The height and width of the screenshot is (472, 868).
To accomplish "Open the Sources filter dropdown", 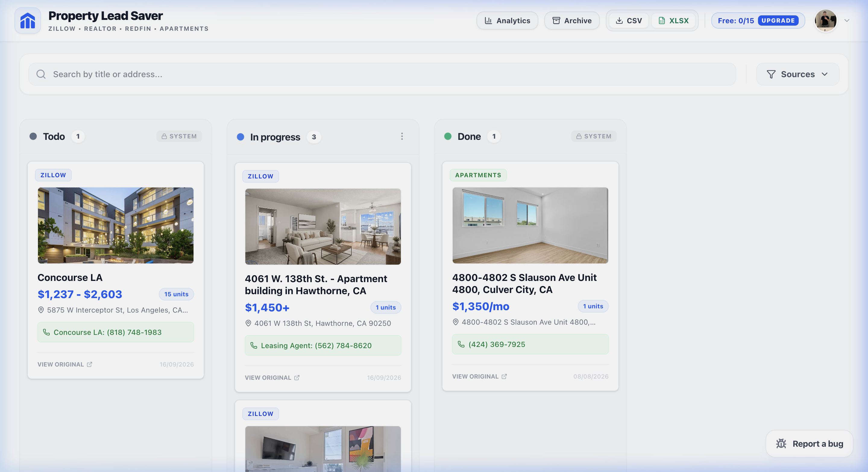I will click(797, 74).
